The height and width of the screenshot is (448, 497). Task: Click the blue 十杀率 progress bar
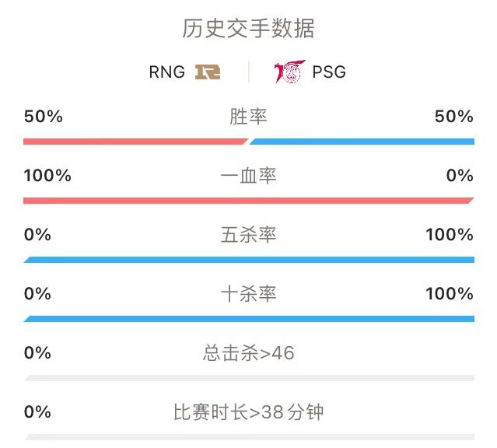(x=249, y=319)
